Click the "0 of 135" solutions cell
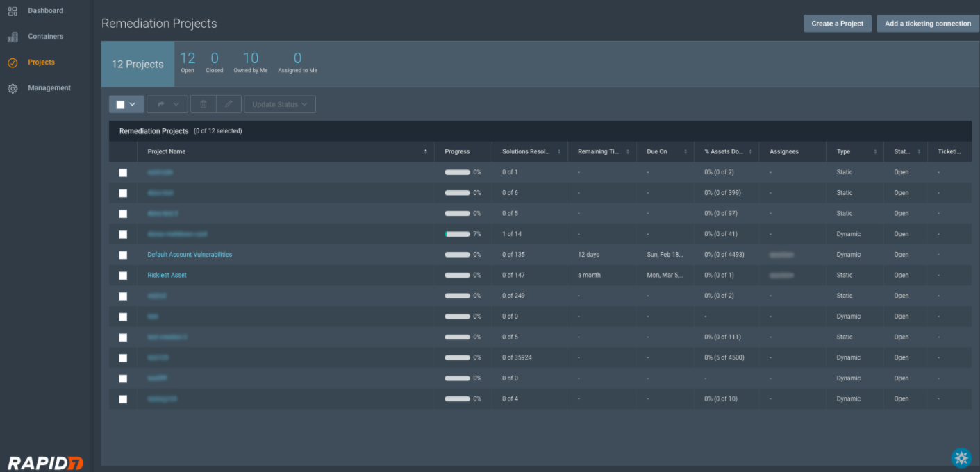The width and height of the screenshot is (980, 472). click(x=513, y=255)
